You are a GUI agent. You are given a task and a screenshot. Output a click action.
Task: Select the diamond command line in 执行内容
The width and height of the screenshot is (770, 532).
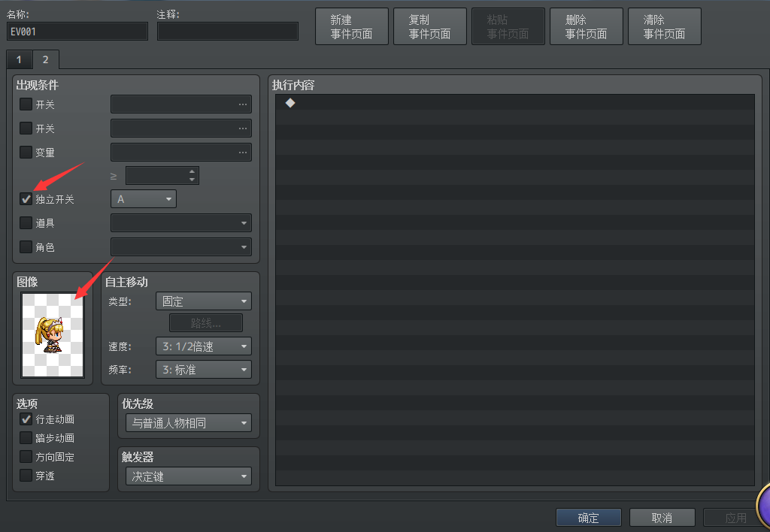point(514,103)
